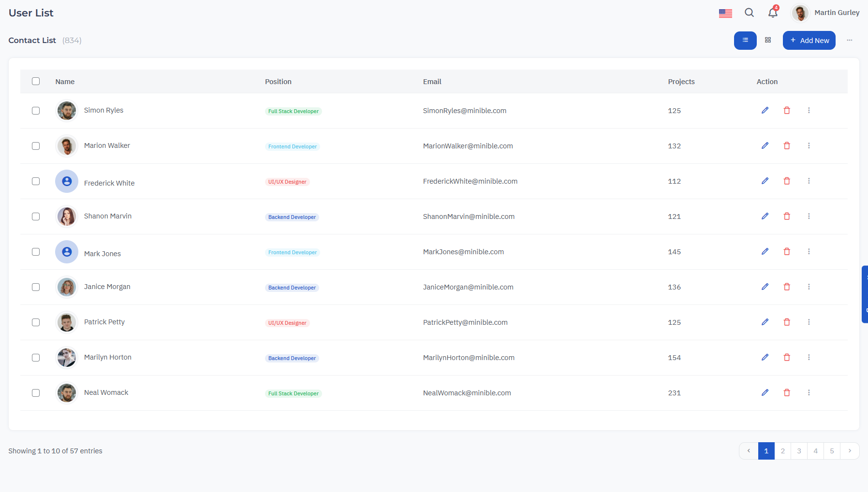Check the Frederick White row checkbox
This screenshot has height=492, width=868.
coord(36,181)
